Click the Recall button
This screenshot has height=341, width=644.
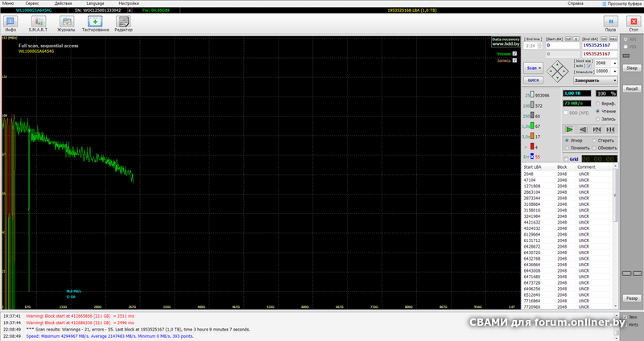pyautogui.click(x=632, y=88)
